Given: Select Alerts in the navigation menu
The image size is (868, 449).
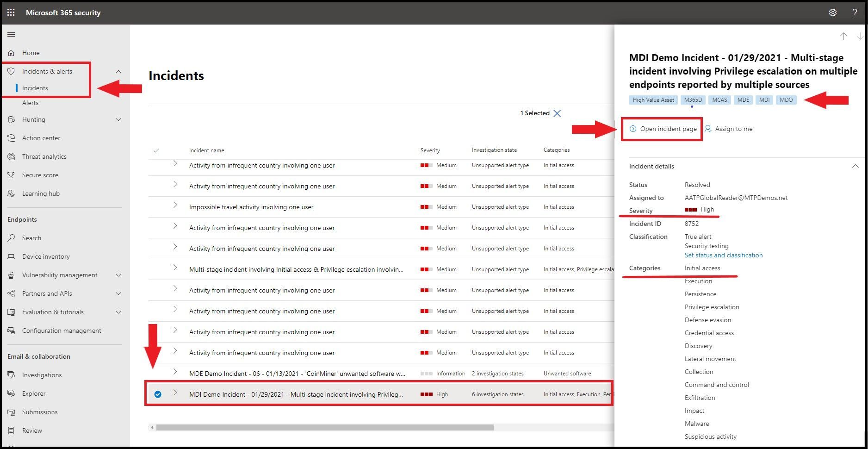Looking at the screenshot, I should coord(30,103).
